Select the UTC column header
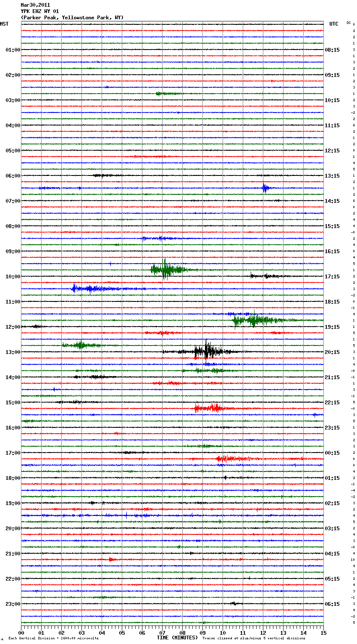The width and height of the screenshot is (357, 644). pos(333,24)
